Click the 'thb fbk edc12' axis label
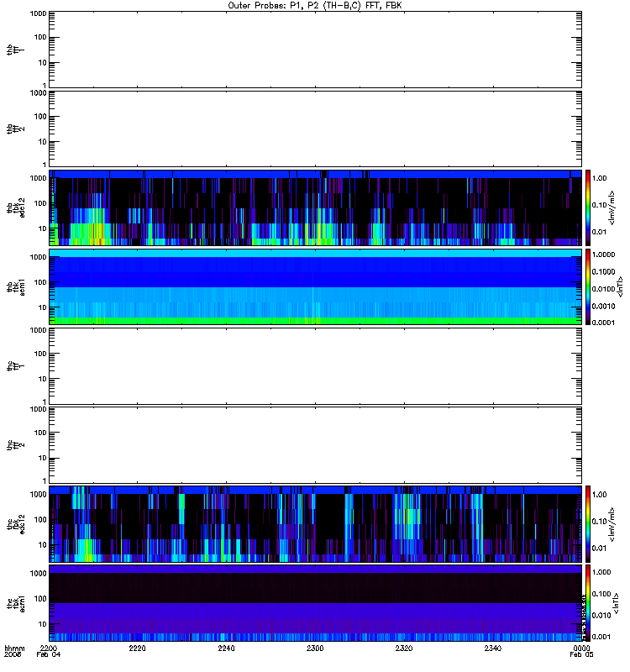The width and height of the screenshot is (630, 672). point(15,207)
